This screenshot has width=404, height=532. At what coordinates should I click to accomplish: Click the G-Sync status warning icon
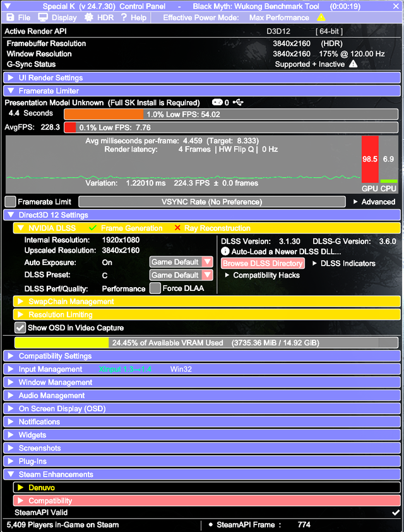coord(353,64)
